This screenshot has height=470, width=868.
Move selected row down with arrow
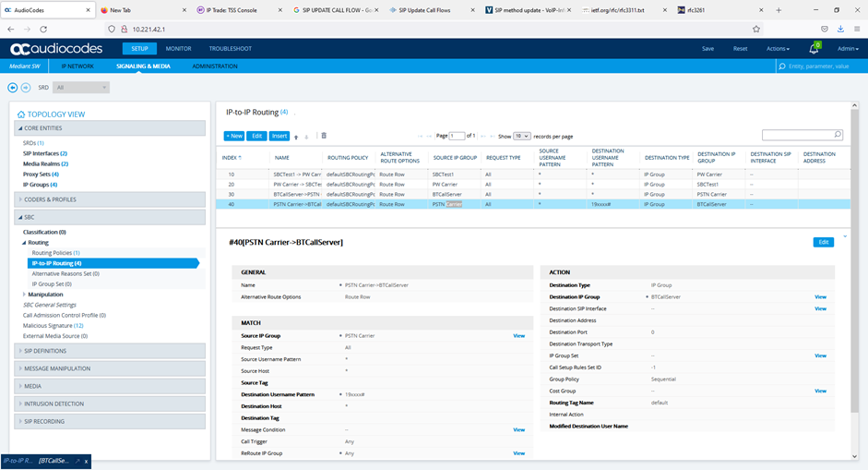point(306,137)
